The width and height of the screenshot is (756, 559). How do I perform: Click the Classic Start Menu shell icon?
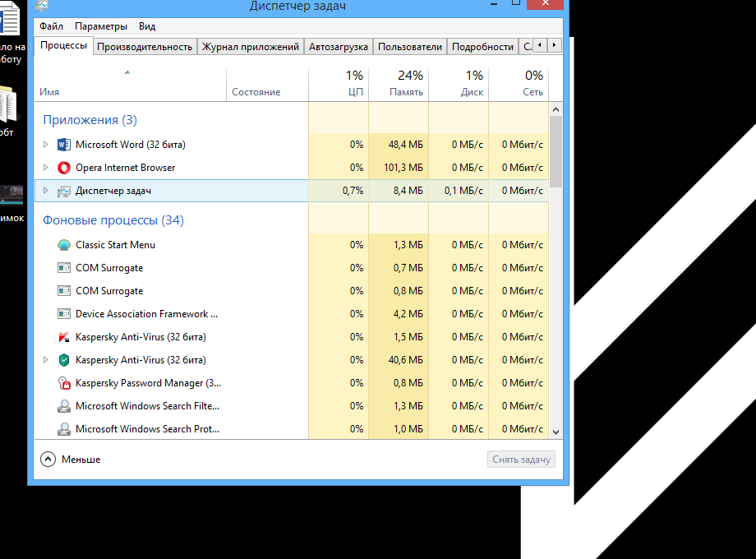coord(63,245)
